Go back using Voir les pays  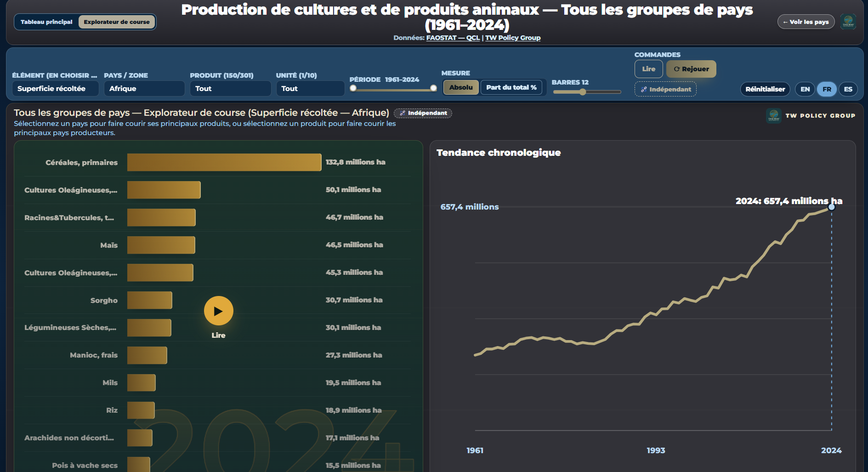pyautogui.click(x=806, y=22)
